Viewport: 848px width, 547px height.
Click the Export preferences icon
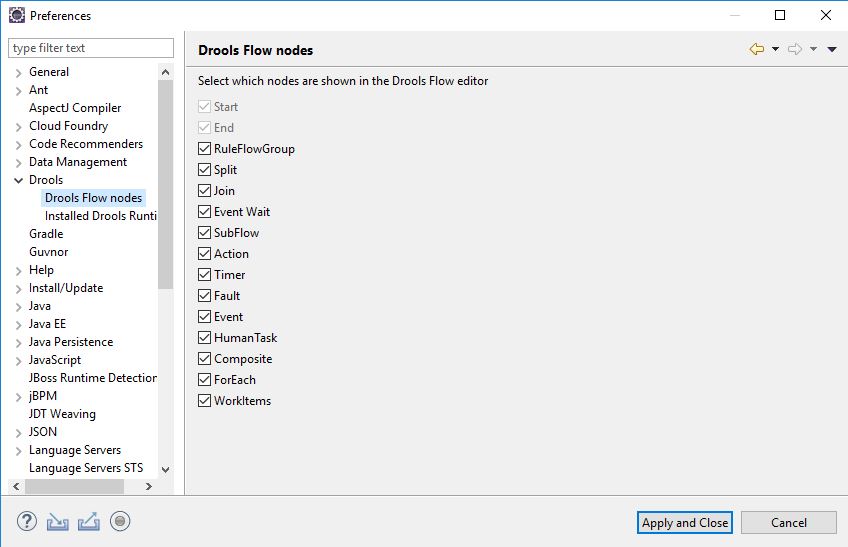(89, 521)
